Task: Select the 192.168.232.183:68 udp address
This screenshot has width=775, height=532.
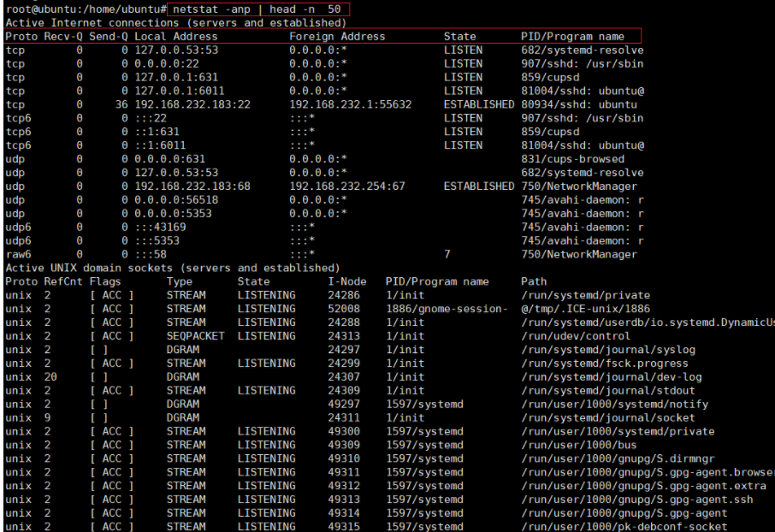Action: [x=192, y=186]
